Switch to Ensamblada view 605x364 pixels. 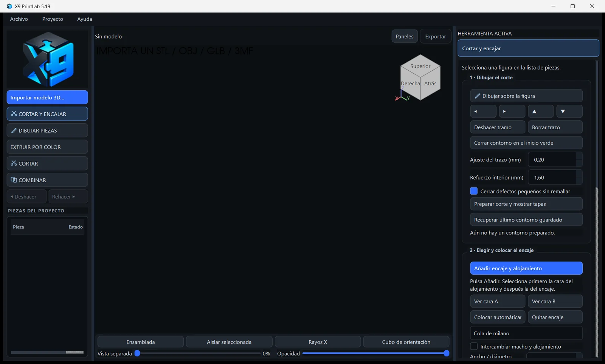pos(141,342)
